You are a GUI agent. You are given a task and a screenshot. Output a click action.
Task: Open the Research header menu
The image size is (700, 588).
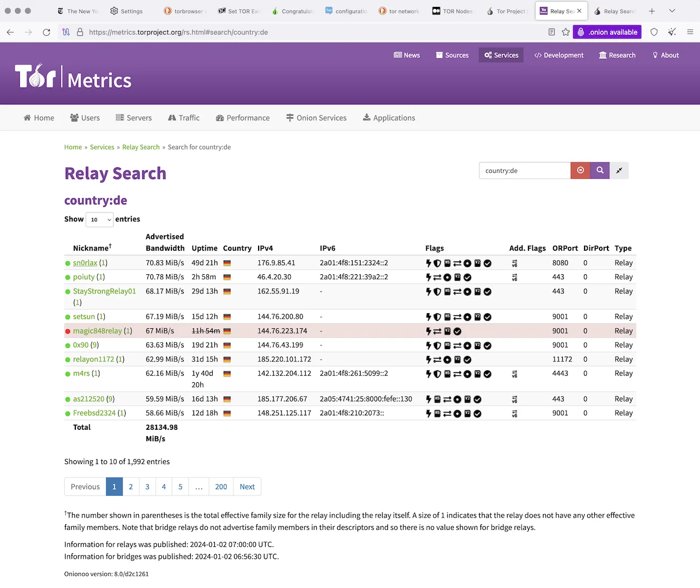617,55
